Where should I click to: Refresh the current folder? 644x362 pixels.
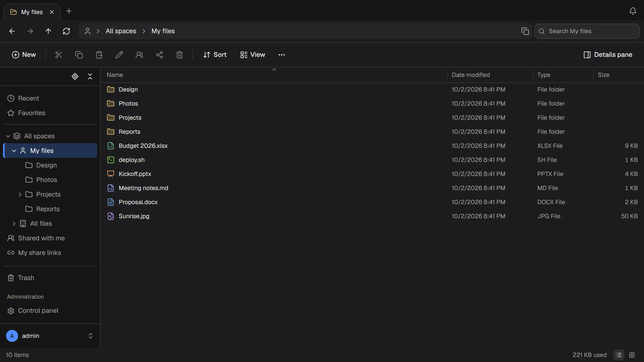coord(66,31)
